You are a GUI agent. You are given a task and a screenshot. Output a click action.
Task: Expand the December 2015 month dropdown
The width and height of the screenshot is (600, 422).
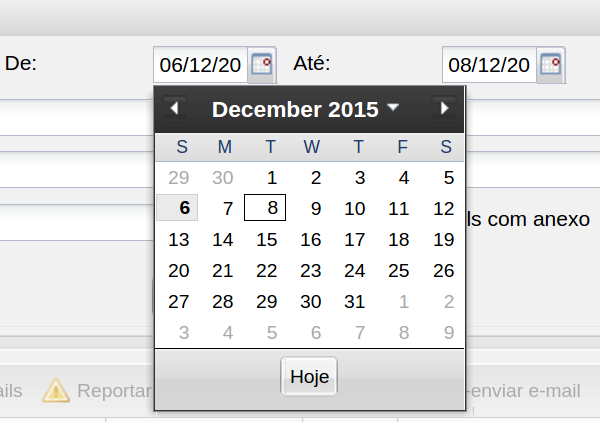393,107
